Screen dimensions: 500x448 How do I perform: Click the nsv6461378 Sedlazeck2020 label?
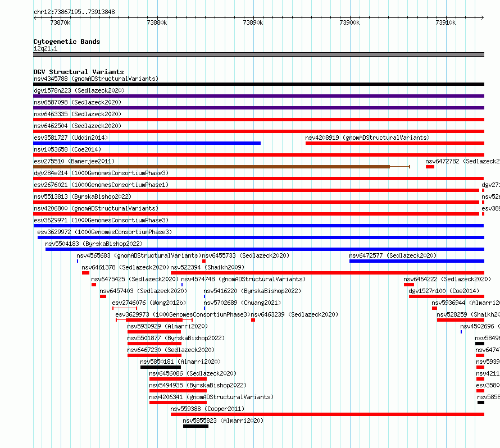tap(125, 267)
